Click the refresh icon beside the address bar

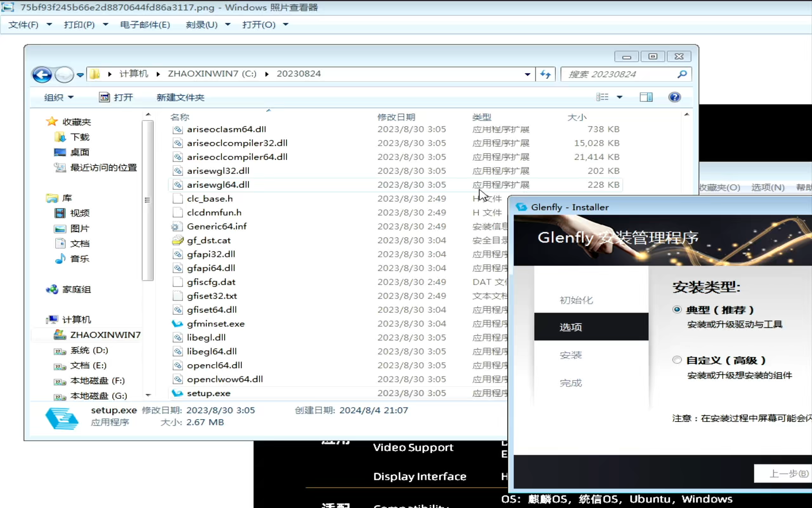coord(545,74)
